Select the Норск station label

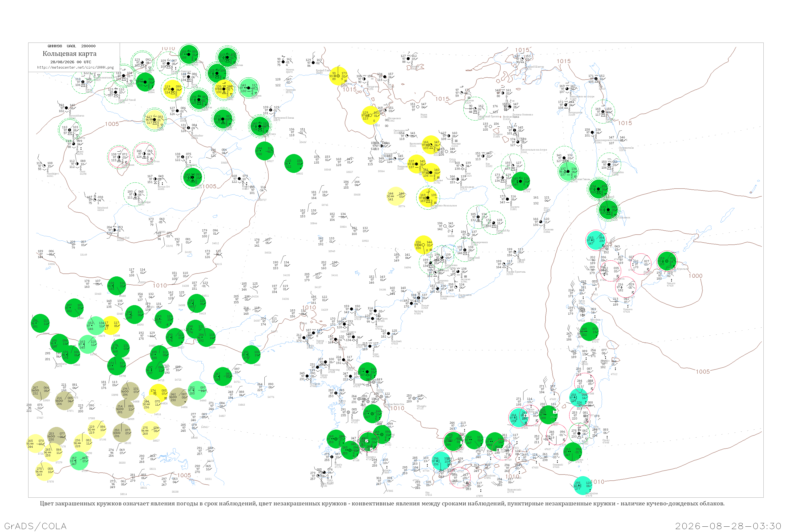[x=424, y=115]
